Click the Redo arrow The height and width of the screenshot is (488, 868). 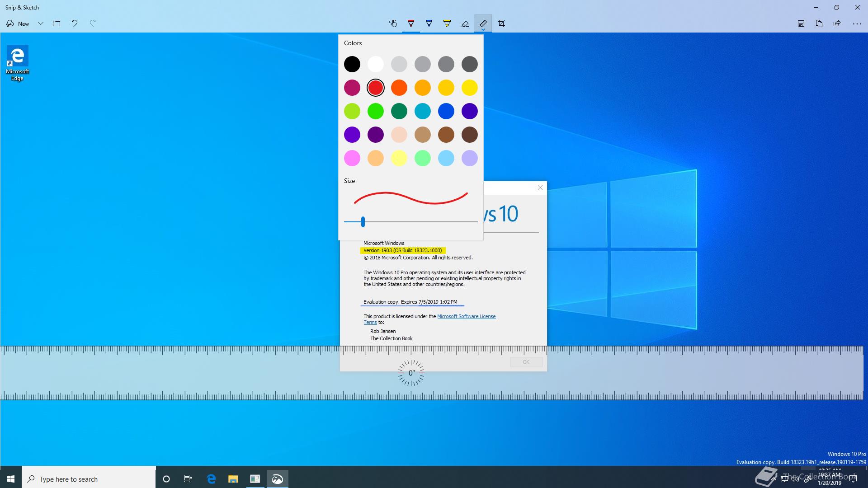point(93,23)
